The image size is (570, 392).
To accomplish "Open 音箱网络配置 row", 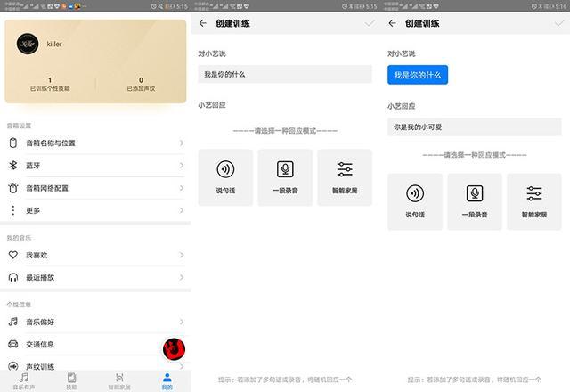I will pyautogui.click(x=95, y=188).
